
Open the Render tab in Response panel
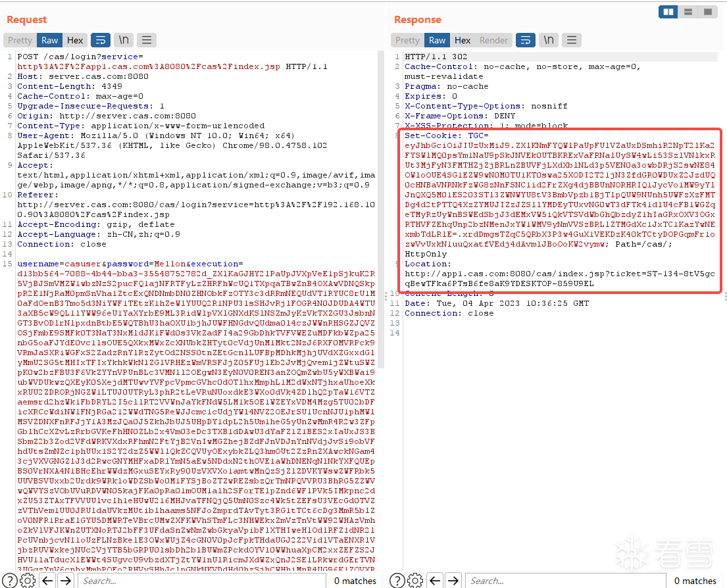tap(494, 40)
